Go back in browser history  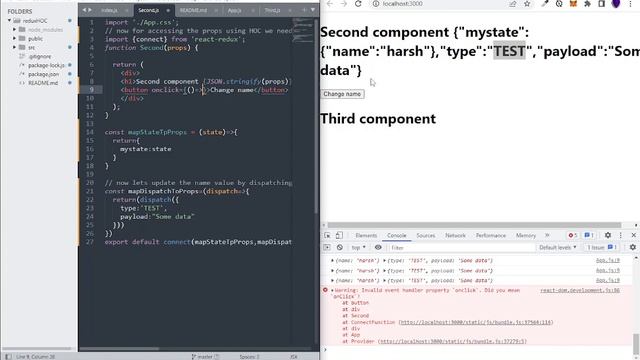(330, 4)
